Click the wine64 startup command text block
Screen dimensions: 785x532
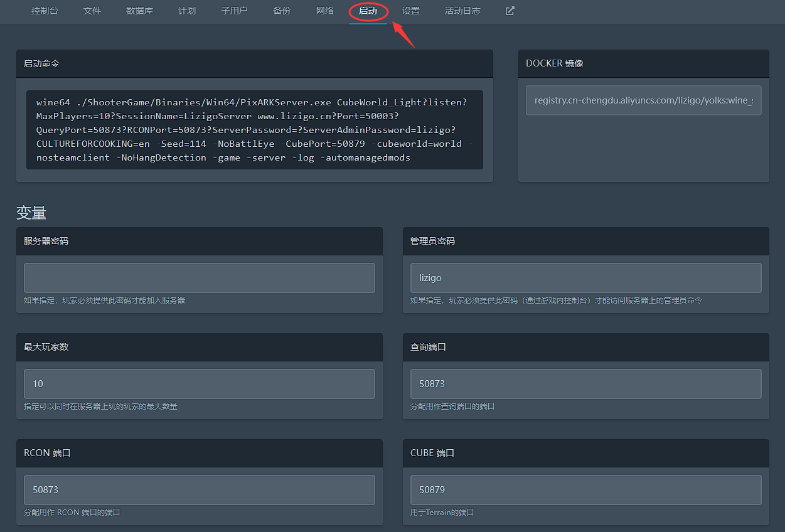pos(255,130)
